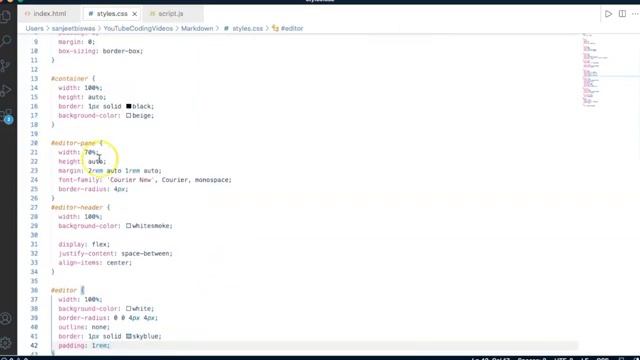
Task: Click the 'width: 70%;' declaration
Action: tap(78, 152)
